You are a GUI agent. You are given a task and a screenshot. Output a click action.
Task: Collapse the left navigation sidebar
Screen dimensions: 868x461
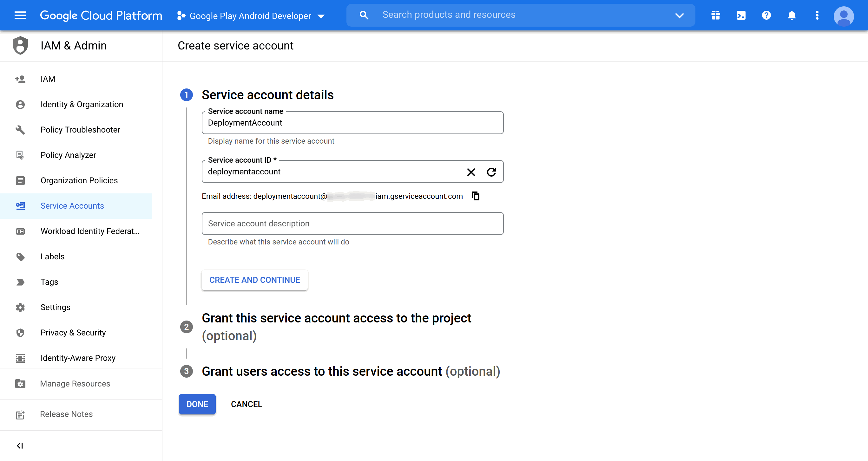click(20, 445)
